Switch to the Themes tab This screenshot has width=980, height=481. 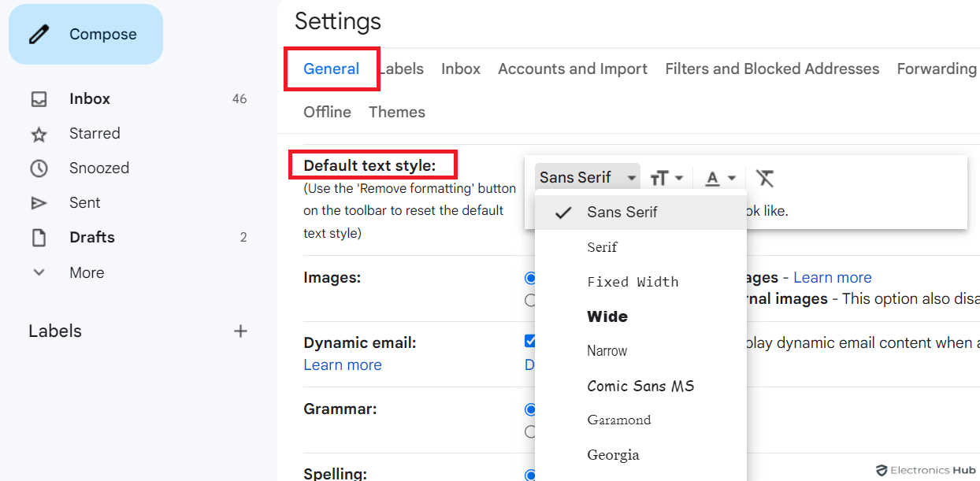[x=396, y=112]
